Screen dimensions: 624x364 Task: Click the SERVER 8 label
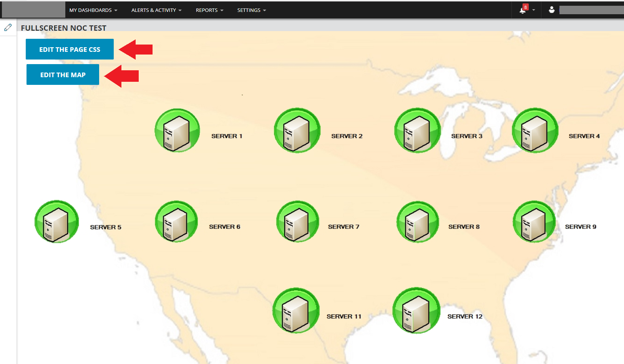(464, 227)
